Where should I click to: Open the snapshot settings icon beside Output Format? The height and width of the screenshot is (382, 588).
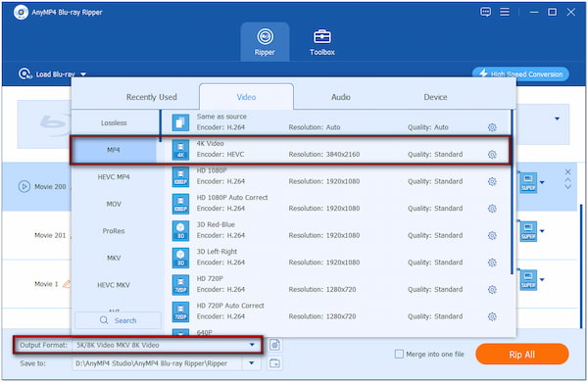274,345
